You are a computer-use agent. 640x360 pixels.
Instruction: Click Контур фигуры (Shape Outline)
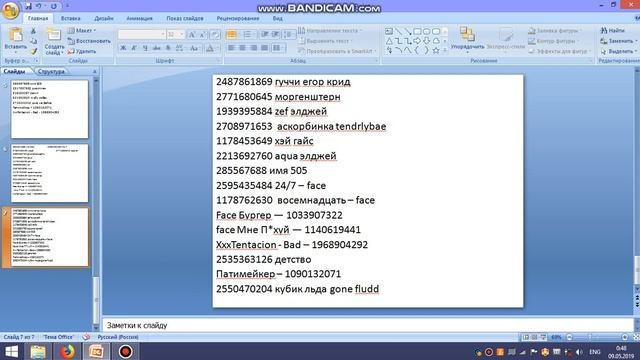(553, 41)
